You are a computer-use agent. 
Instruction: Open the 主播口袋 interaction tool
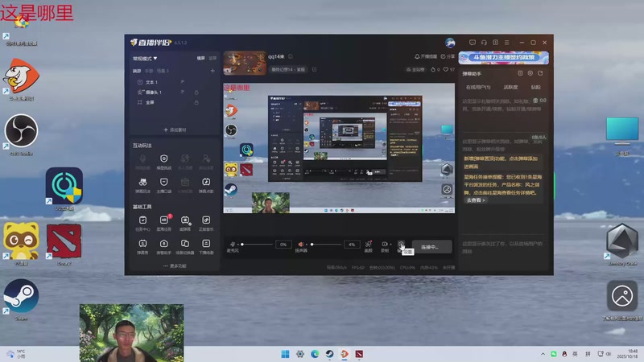pyautogui.click(x=164, y=186)
